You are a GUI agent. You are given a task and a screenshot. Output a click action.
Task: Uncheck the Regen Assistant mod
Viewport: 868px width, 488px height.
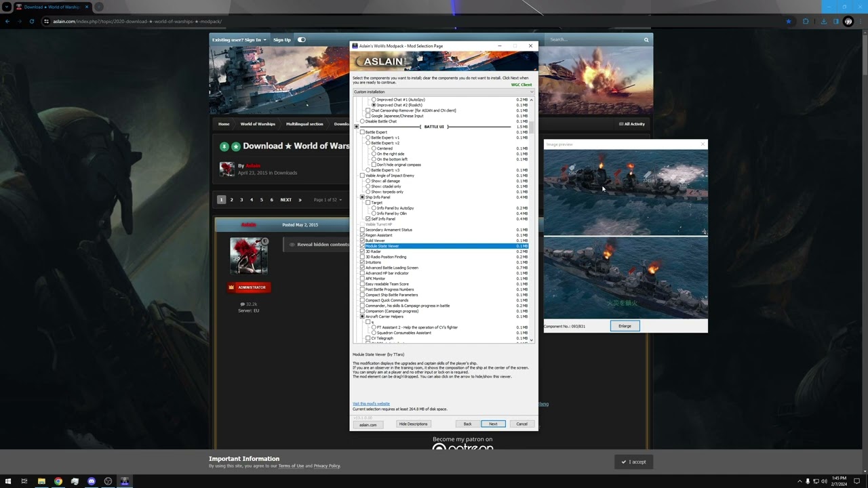click(x=363, y=235)
